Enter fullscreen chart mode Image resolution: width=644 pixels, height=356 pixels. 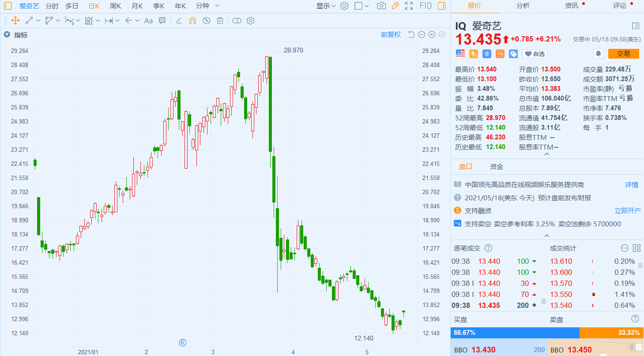409,6
